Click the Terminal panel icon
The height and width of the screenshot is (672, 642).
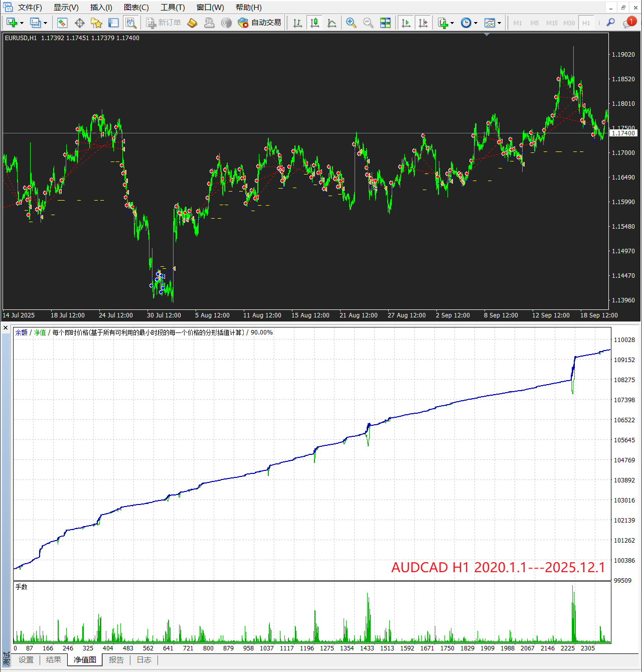113,23
